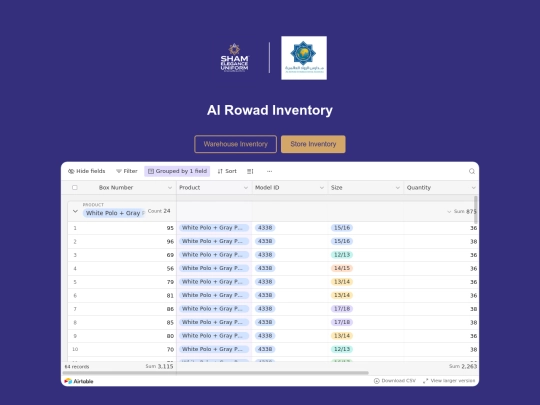This screenshot has height=405, width=540.
Task: Select row number 10
Action: click(x=75, y=349)
